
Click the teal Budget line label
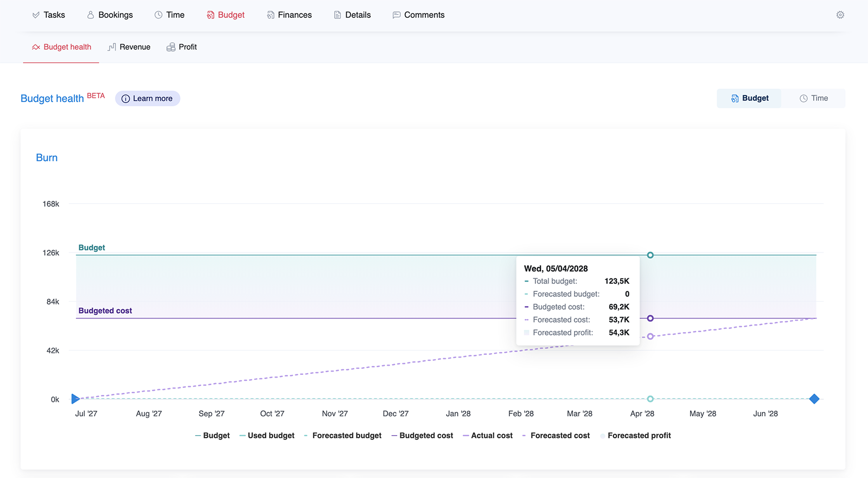point(92,248)
